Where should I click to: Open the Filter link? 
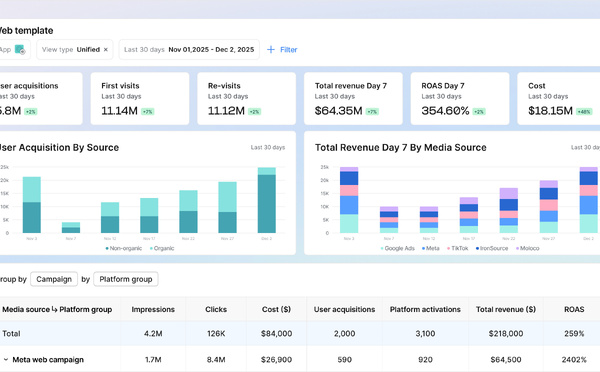[x=289, y=49]
